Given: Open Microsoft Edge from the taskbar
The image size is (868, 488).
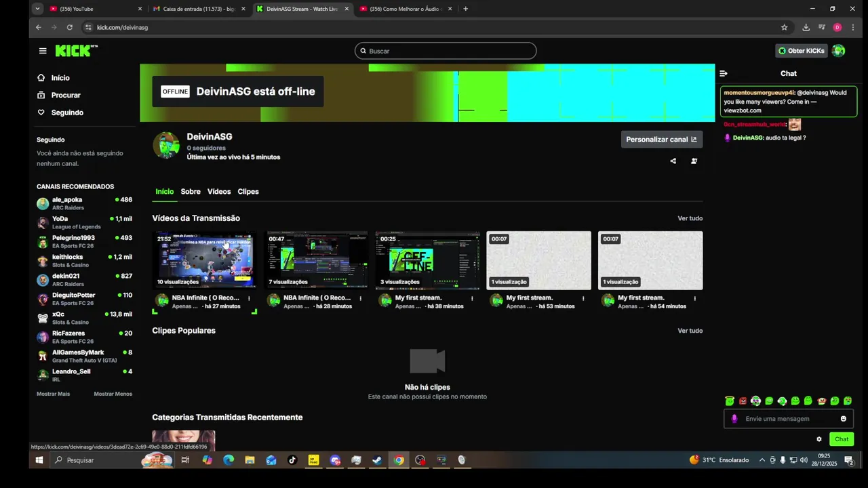Looking at the screenshot, I should (229, 460).
